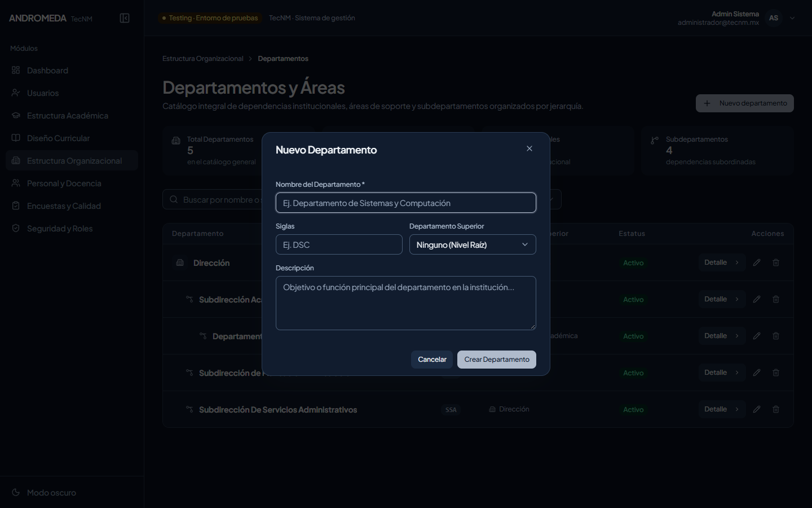The height and width of the screenshot is (508, 812).
Task: Click the Descripción text area
Action: [406, 303]
